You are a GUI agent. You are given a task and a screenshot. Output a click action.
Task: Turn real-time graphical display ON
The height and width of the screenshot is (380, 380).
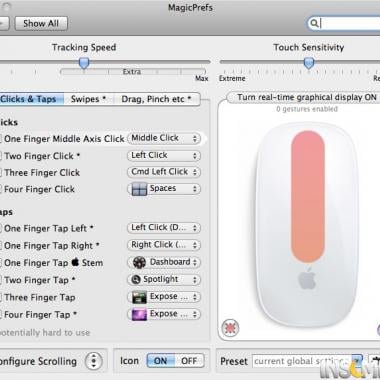tap(306, 97)
